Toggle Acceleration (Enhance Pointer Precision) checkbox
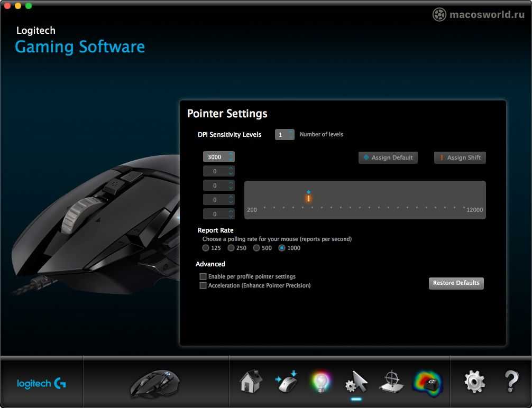 pos(203,285)
